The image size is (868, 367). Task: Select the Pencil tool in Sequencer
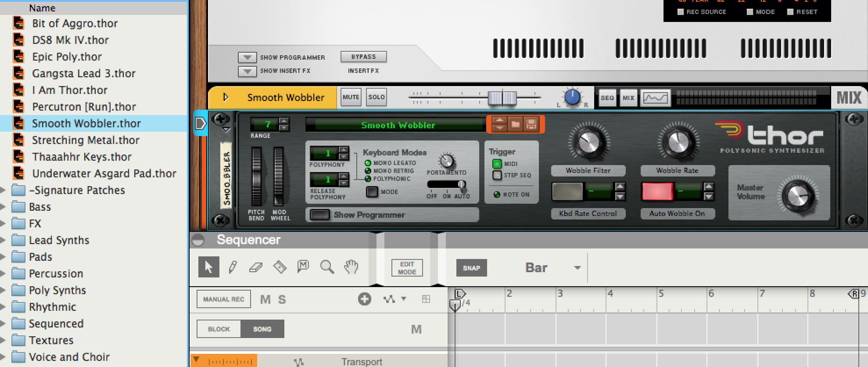233,267
